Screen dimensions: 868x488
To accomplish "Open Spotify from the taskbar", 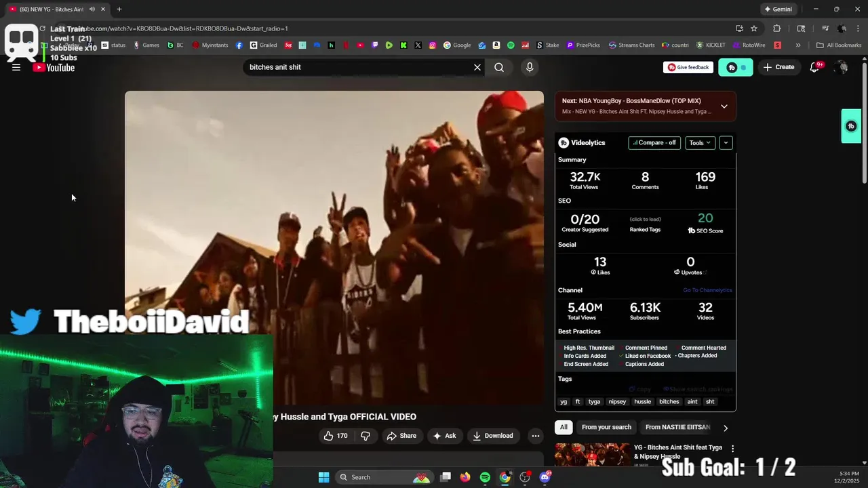I will pyautogui.click(x=485, y=477).
